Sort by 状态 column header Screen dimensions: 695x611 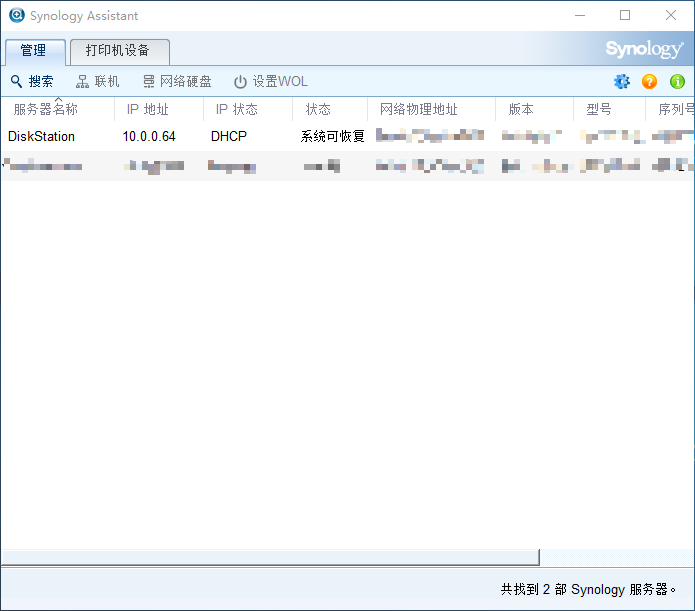330,109
